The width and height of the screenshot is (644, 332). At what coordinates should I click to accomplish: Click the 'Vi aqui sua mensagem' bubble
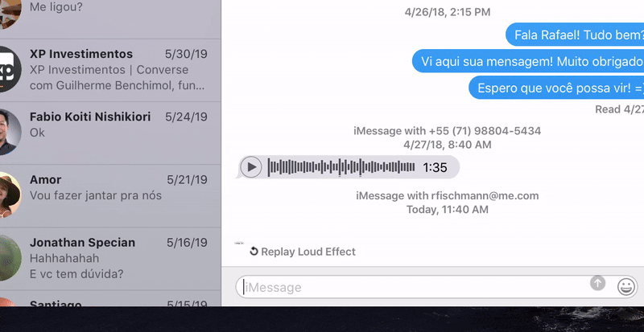coord(528,61)
